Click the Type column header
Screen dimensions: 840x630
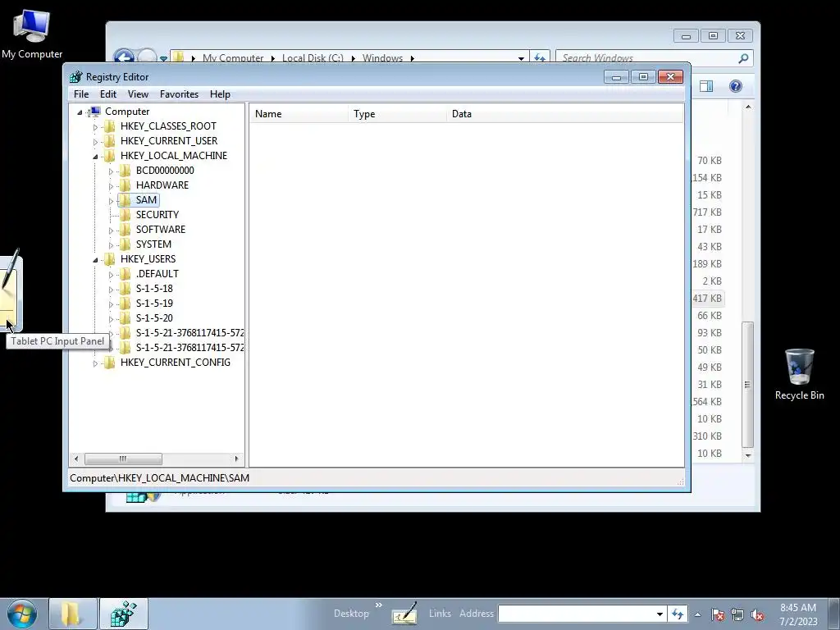(397, 114)
